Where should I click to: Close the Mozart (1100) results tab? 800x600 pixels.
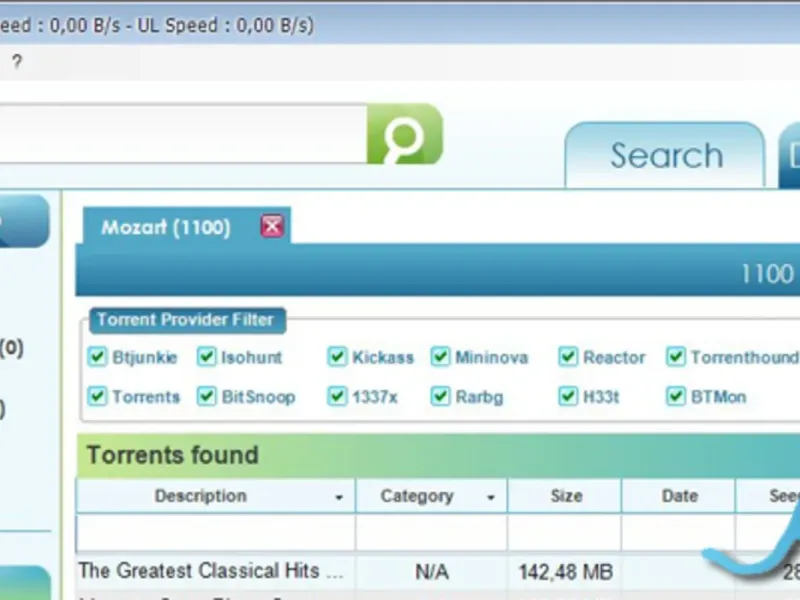(x=272, y=226)
